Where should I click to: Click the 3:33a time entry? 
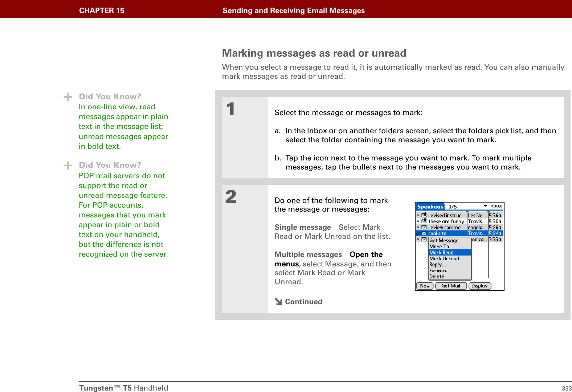(495, 240)
